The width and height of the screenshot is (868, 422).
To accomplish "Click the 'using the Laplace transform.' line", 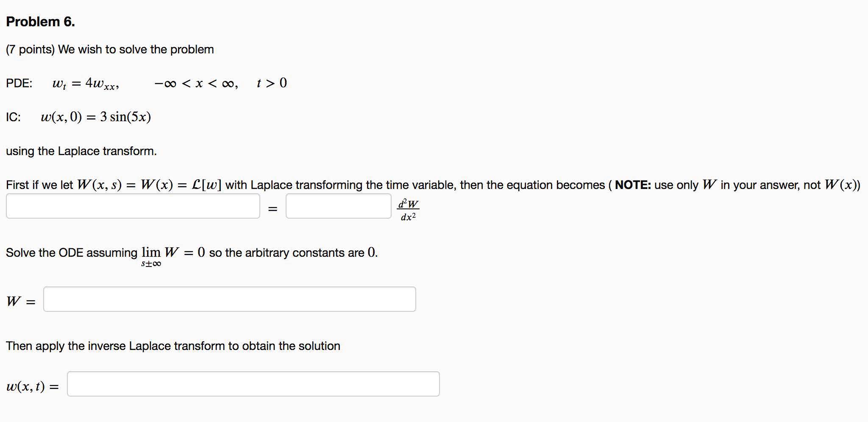I will click(81, 151).
